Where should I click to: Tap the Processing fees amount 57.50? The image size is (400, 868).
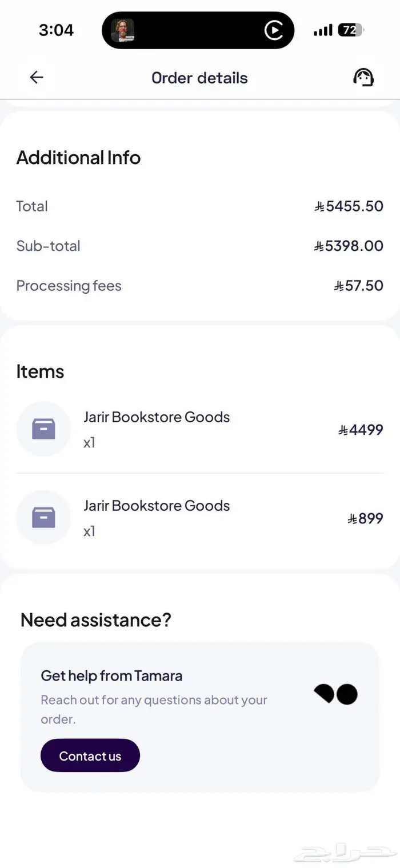(x=359, y=286)
